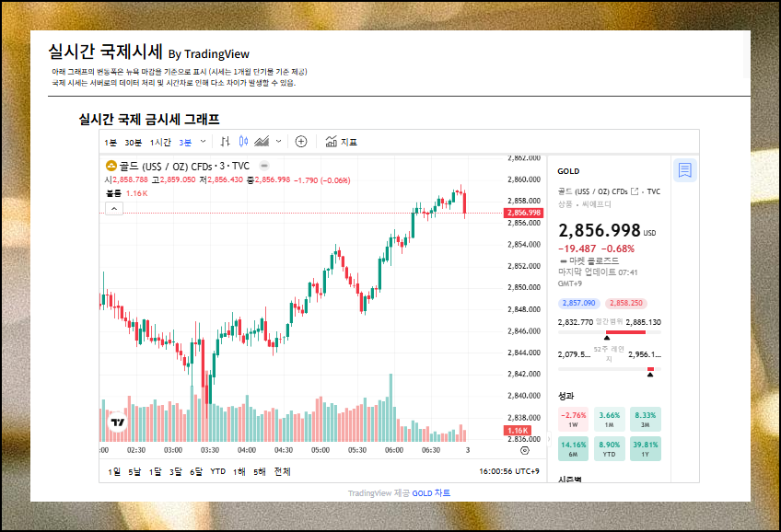781x532 pixels.
Task: Open the interval dropdown arrow
Action: pos(203,142)
